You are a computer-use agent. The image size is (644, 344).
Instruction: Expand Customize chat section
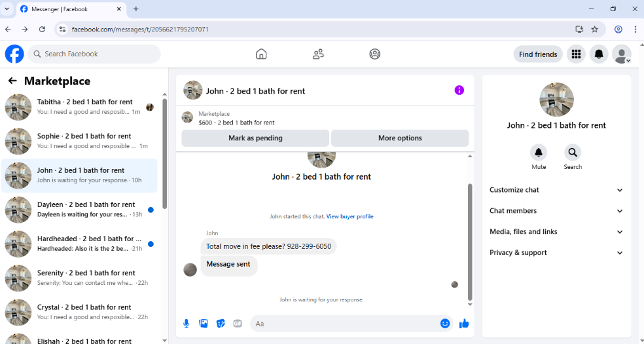click(x=556, y=190)
